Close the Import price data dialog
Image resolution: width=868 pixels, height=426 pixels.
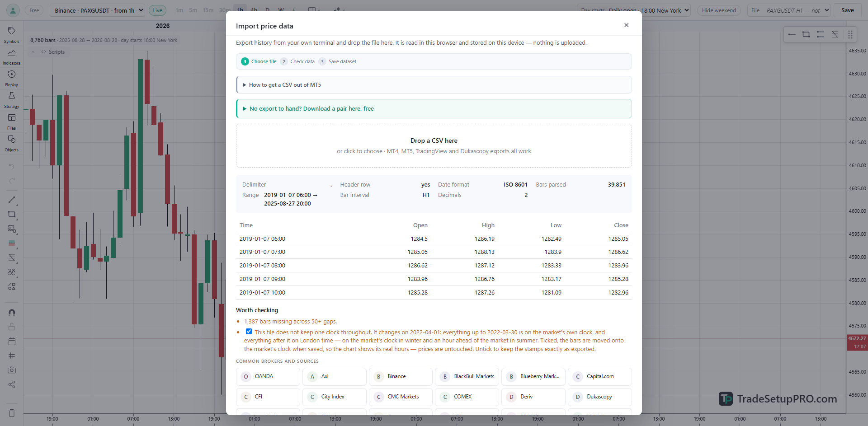[626, 25]
